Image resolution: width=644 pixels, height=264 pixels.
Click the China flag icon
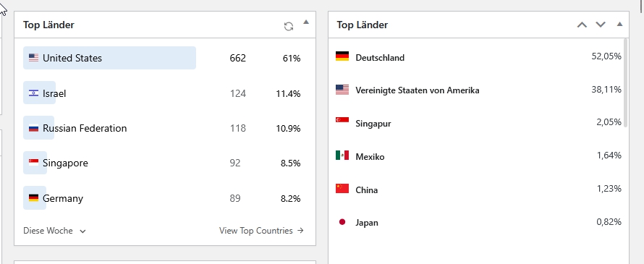click(342, 189)
